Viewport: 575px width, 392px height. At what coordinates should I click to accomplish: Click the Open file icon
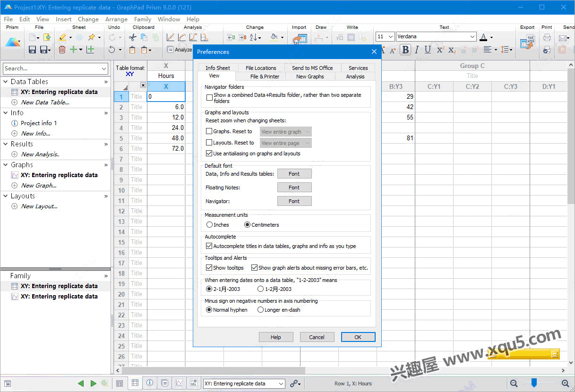(47, 37)
